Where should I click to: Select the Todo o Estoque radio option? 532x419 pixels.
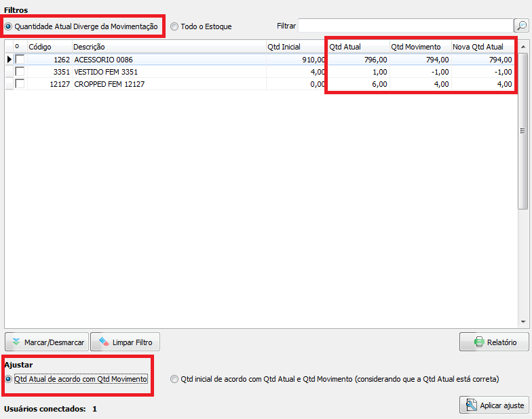[x=174, y=26]
